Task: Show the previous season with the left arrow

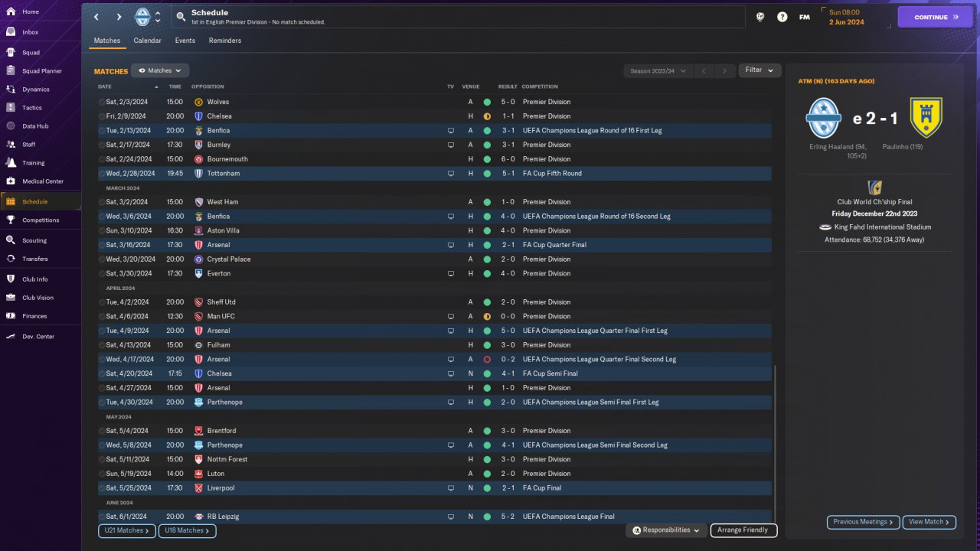Action: pyautogui.click(x=704, y=70)
